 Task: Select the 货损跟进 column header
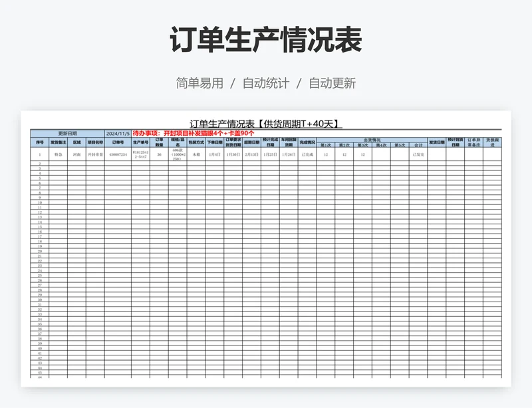[x=492, y=142]
